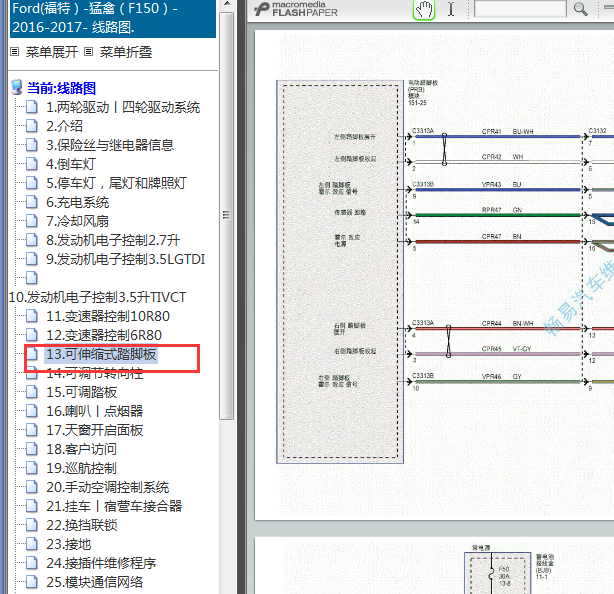Click the page icon beside 7.冷却风扇
This screenshot has height=594, width=614.
(32, 221)
